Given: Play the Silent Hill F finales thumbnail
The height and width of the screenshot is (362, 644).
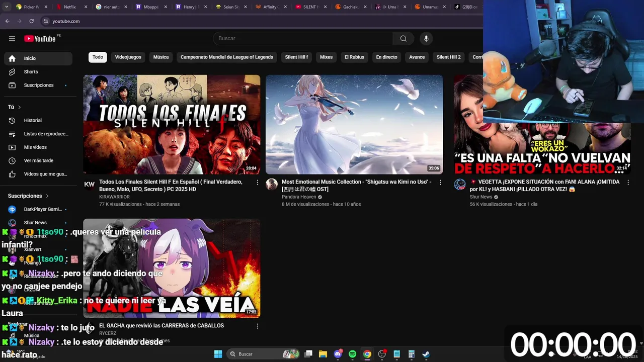Looking at the screenshot, I should tap(172, 125).
